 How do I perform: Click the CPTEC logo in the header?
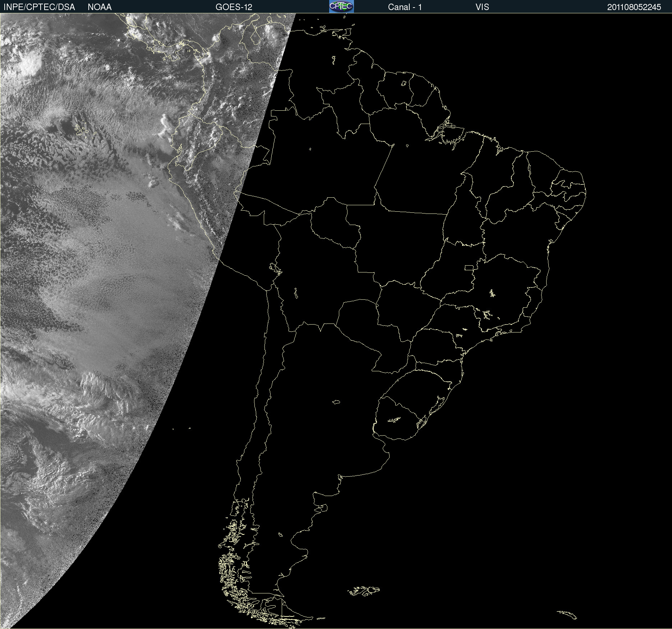click(x=341, y=6)
